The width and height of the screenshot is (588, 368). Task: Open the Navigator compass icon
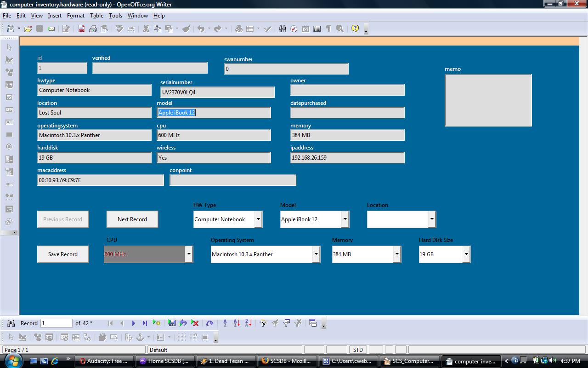294,29
